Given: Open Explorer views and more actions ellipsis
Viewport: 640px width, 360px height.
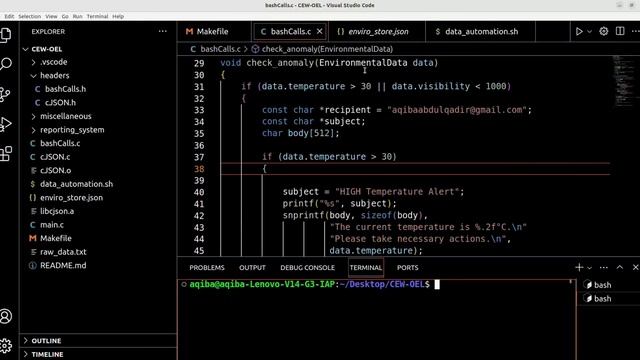Looking at the screenshot, I should 162,31.
